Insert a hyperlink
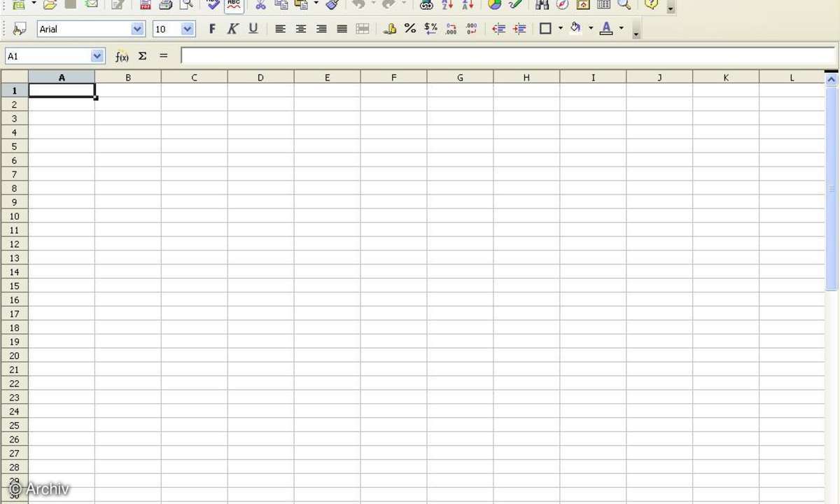The width and height of the screenshot is (840, 504). click(x=426, y=4)
